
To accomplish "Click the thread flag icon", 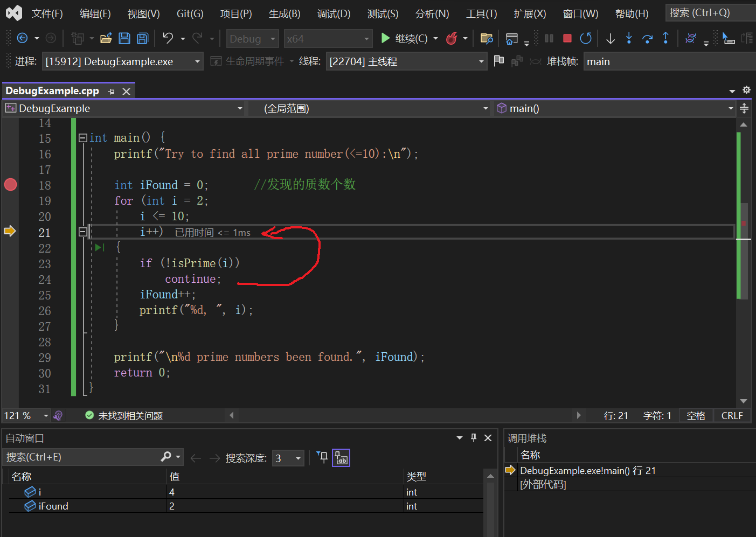I will (499, 61).
